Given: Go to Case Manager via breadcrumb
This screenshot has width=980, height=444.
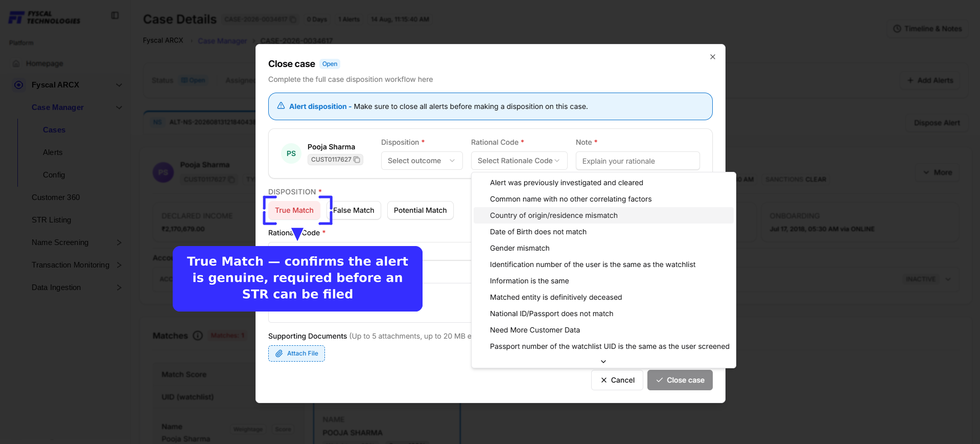Looking at the screenshot, I should coord(222,41).
